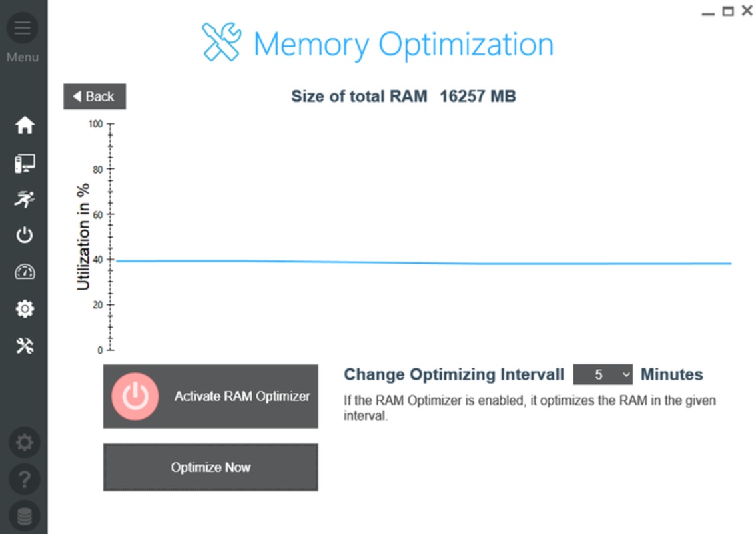Image resolution: width=756 pixels, height=534 pixels.
Task: Open the speedometer performance icon
Action: [25, 272]
